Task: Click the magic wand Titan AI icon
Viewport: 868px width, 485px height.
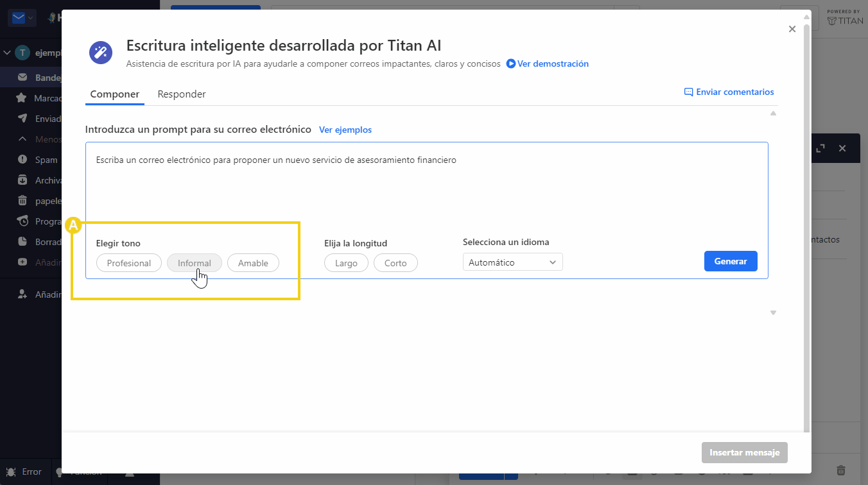Action: [x=101, y=52]
